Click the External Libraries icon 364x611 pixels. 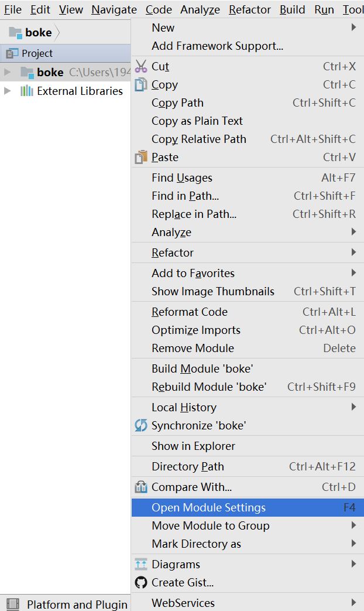click(x=27, y=91)
